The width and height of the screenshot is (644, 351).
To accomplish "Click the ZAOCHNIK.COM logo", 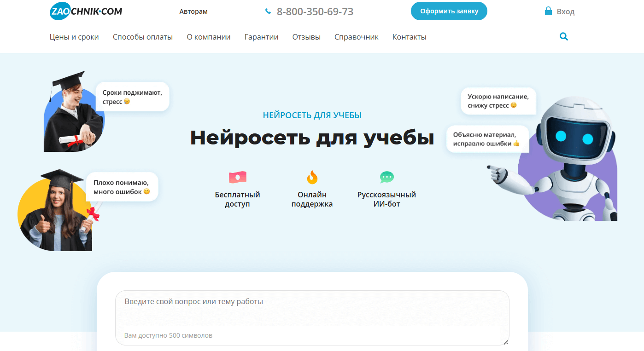I will pyautogui.click(x=86, y=11).
